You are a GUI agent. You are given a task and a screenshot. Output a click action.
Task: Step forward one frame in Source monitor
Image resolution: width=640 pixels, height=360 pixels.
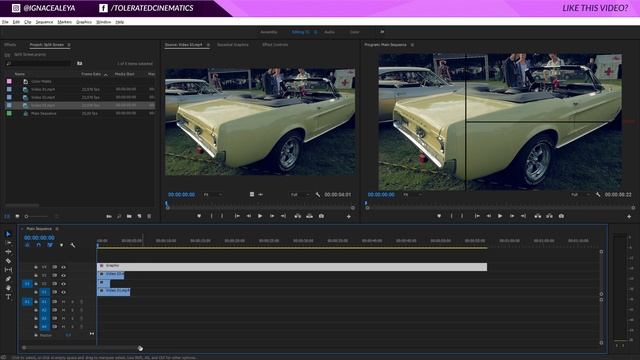272,216
